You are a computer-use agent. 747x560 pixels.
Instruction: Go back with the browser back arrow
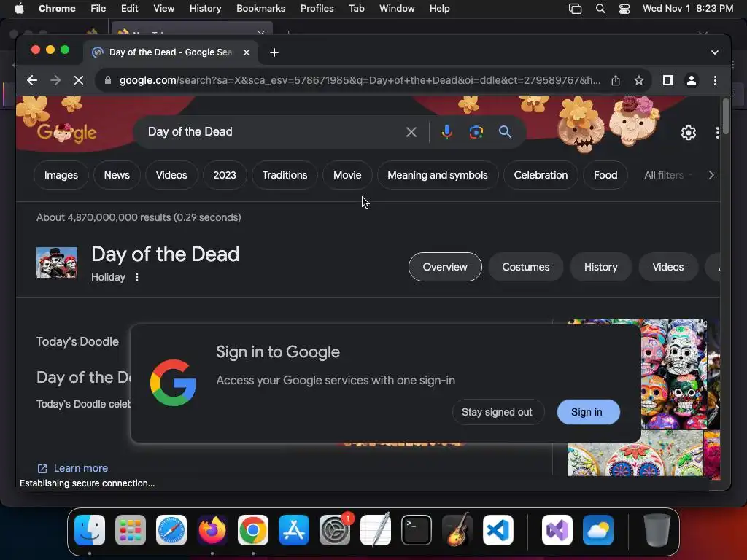[32, 80]
